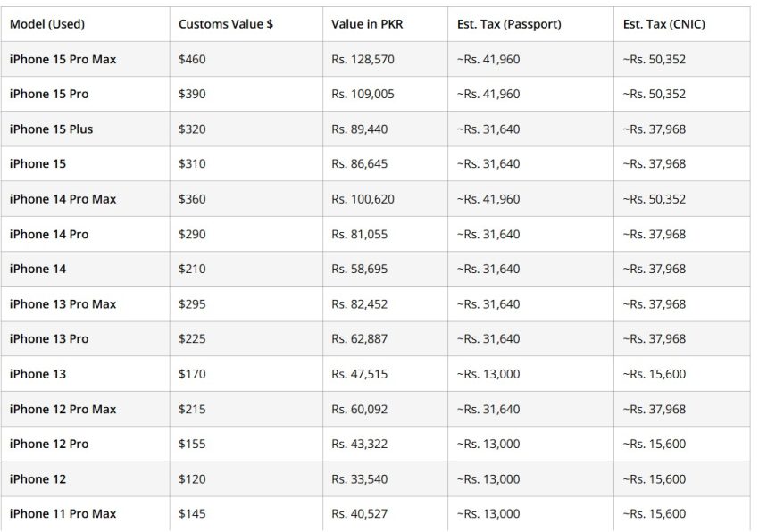Select the Rs. 100,620 PKR value
This screenshot has height=532, width=759.
[363, 199]
